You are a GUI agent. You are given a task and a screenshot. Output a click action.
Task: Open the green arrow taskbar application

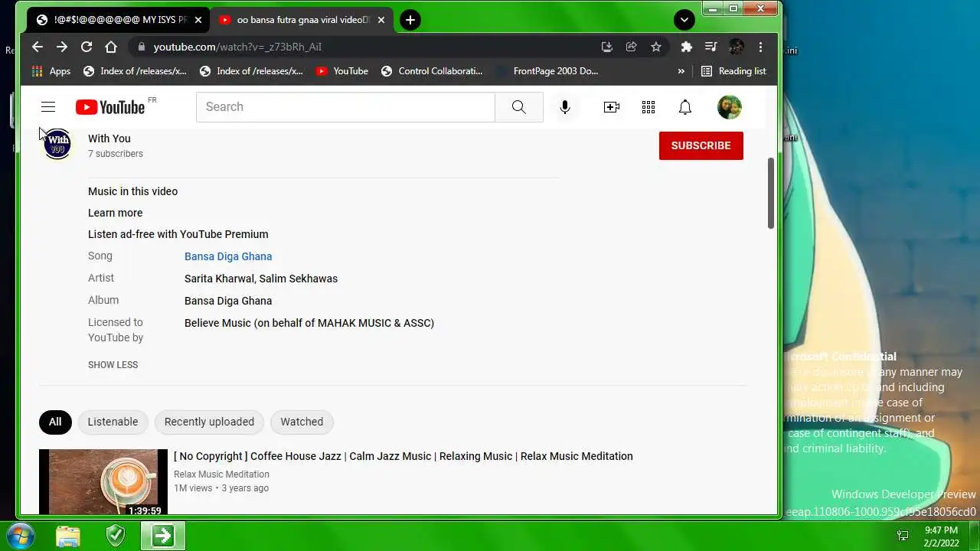[x=163, y=536]
